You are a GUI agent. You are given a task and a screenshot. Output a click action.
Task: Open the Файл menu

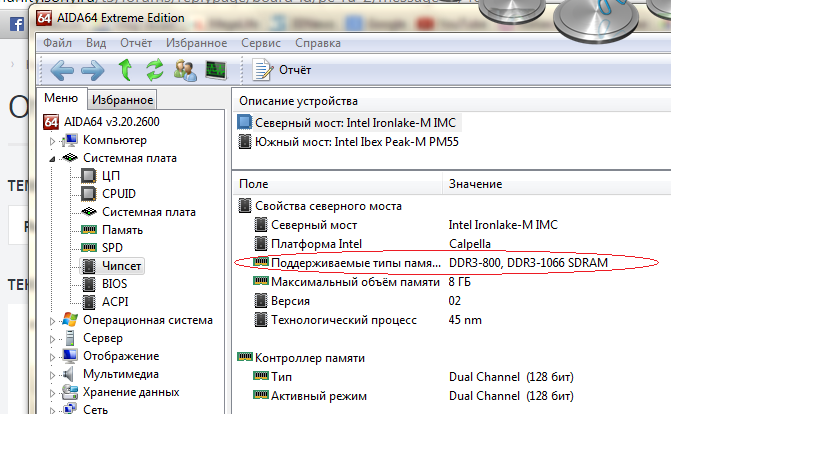click(57, 43)
